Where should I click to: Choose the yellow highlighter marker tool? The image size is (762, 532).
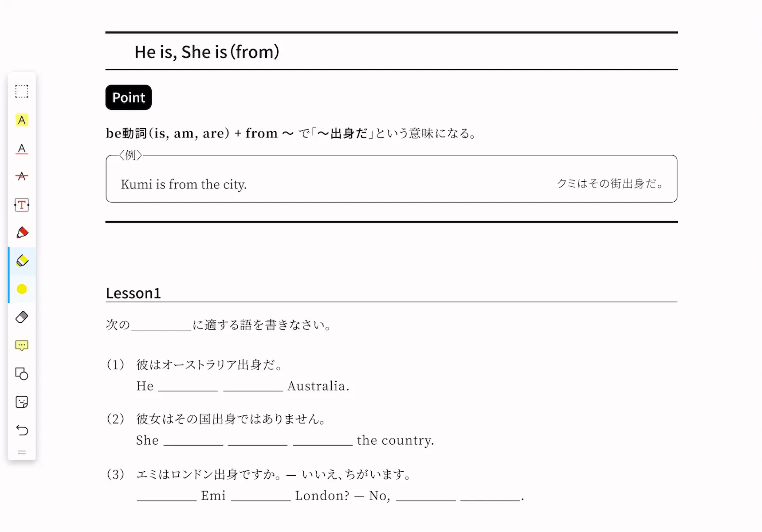pyautogui.click(x=22, y=261)
